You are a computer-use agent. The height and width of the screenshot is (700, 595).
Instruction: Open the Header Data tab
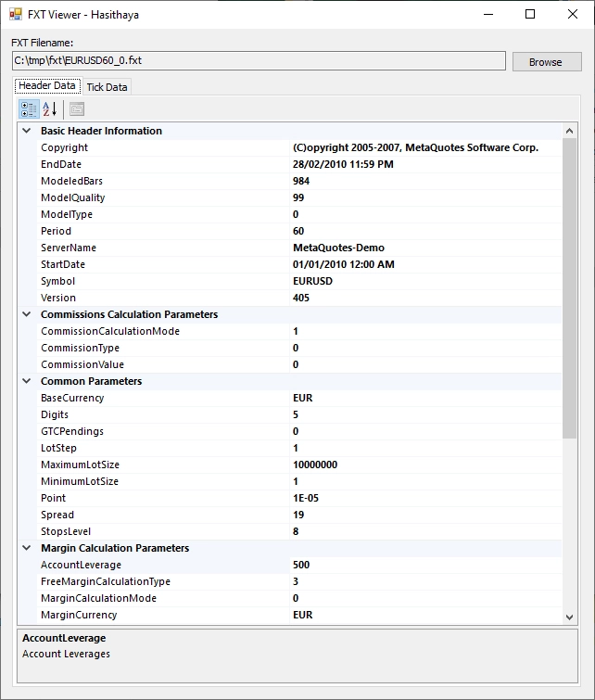pyautogui.click(x=47, y=85)
